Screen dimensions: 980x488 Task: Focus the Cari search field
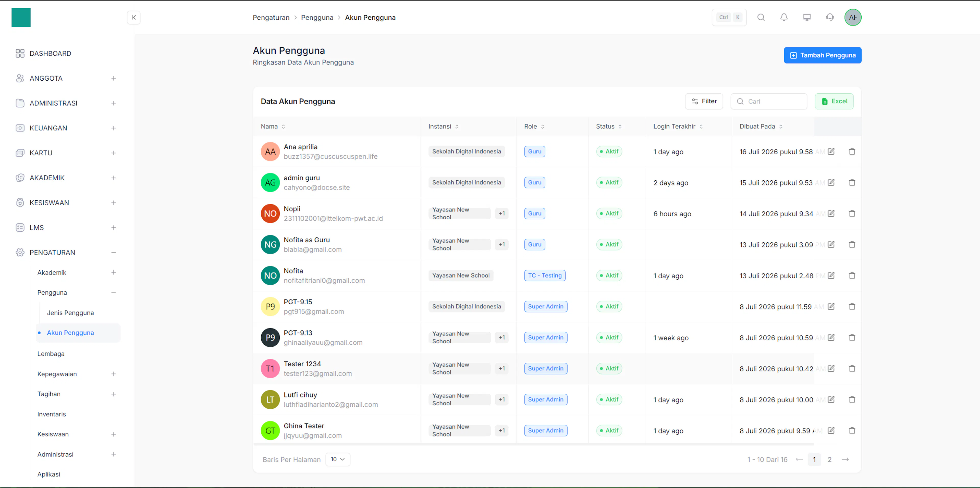[768, 102]
